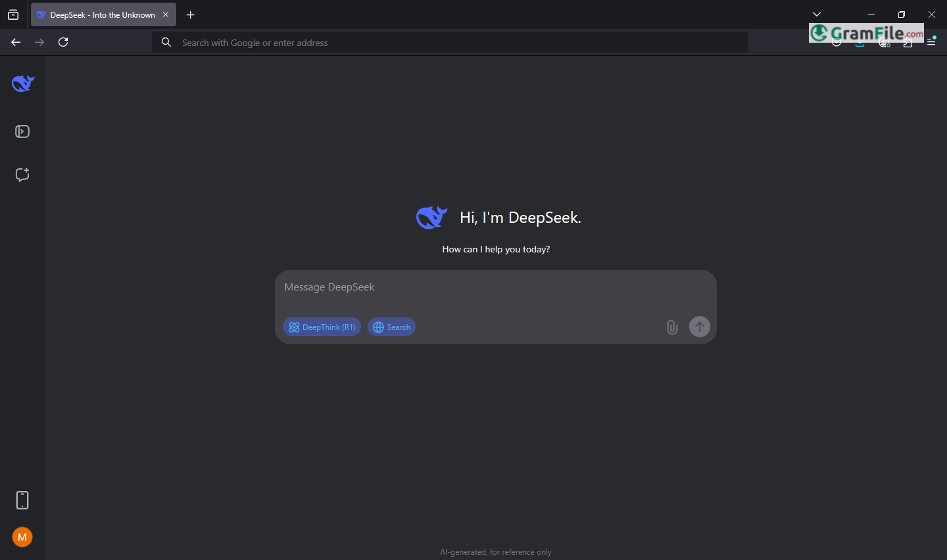Open a new browser tab
Viewport: 947px width, 560px height.
pyautogui.click(x=191, y=14)
